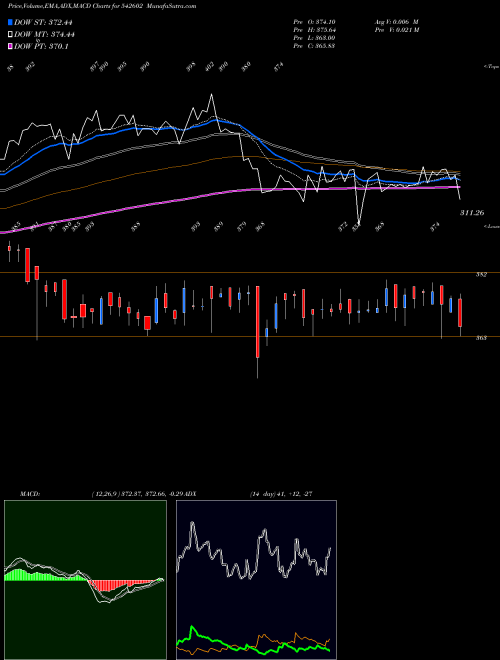Screen dimensions: 500x660
Task: Click the 'Pre L: 363.09' value
Action: click(x=314, y=38)
